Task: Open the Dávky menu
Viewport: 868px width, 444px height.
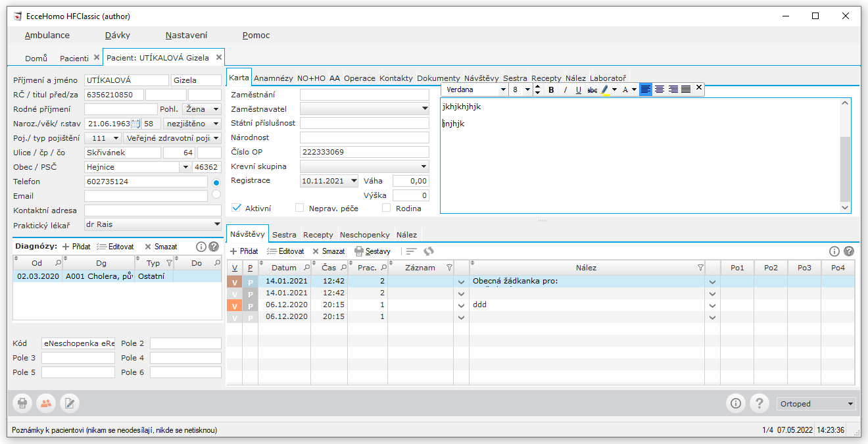Action: click(x=118, y=36)
